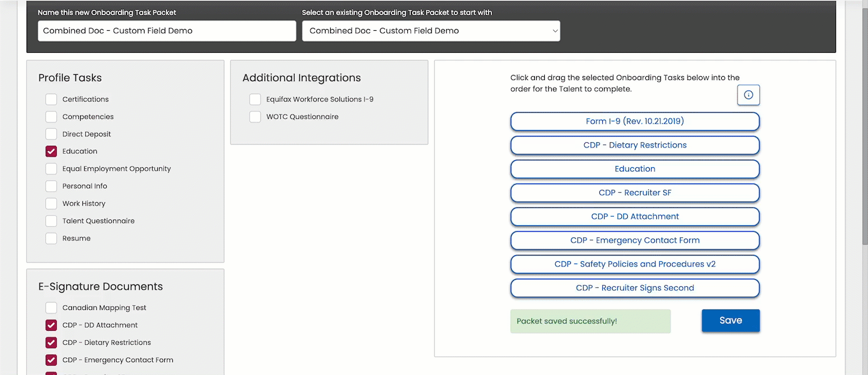Select CDP - Emergency Contact Form ordered task
Screen dimensions: 868x375
point(635,240)
